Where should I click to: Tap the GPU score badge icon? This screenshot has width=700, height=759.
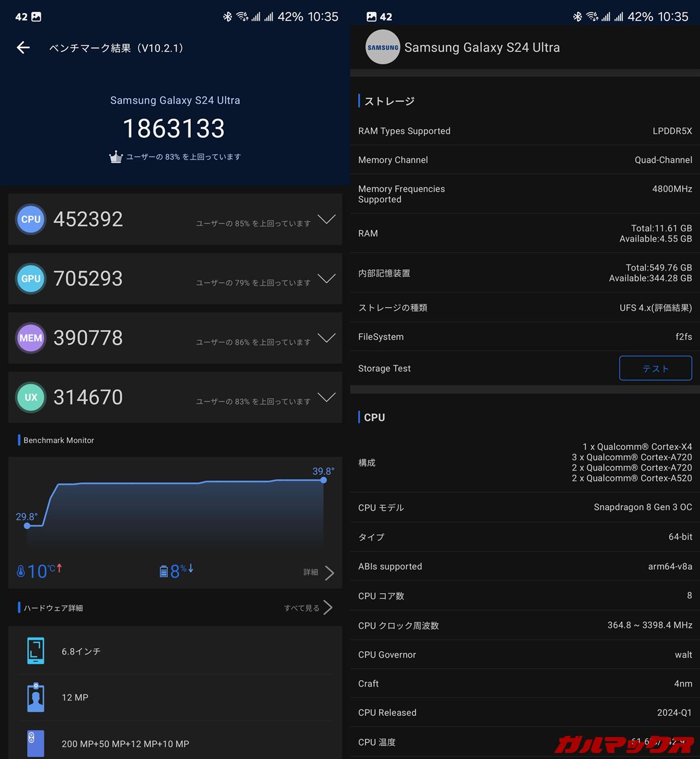pos(31,279)
